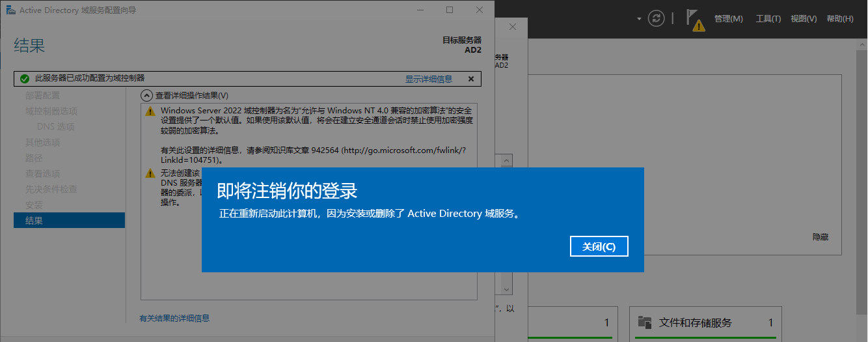Dismiss the green success notification with its X
The width and height of the screenshot is (868, 342).
coord(471,79)
